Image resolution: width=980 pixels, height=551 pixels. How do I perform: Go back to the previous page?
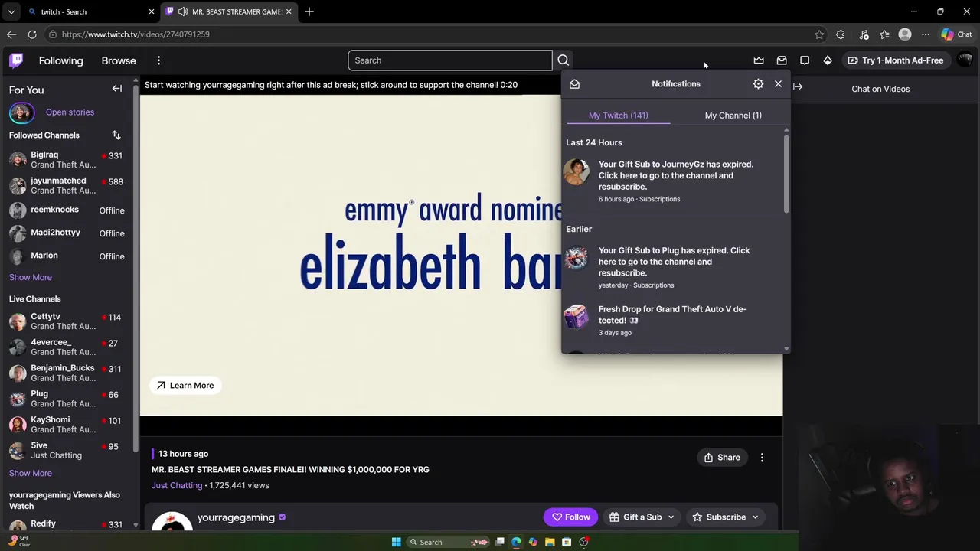click(11, 34)
